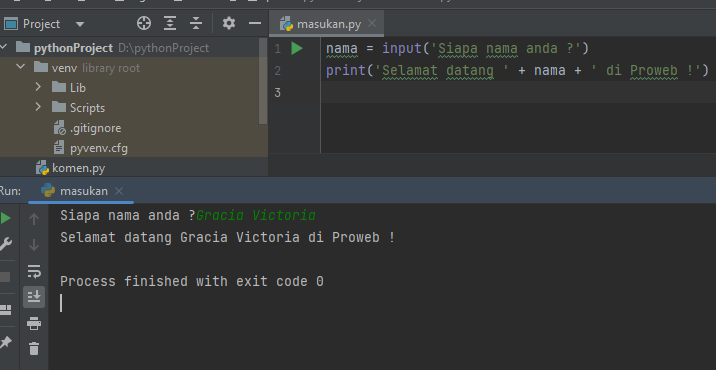This screenshot has width=716, height=370.
Task: Click the Expand All icon in Project toolbar
Action: (x=170, y=23)
